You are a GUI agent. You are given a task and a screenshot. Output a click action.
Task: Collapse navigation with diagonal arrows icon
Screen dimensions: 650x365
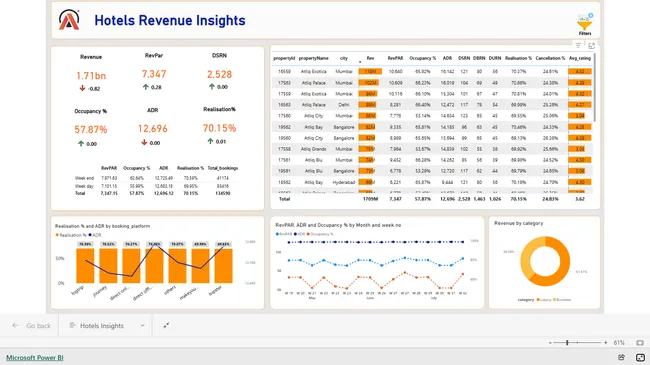coord(166,326)
